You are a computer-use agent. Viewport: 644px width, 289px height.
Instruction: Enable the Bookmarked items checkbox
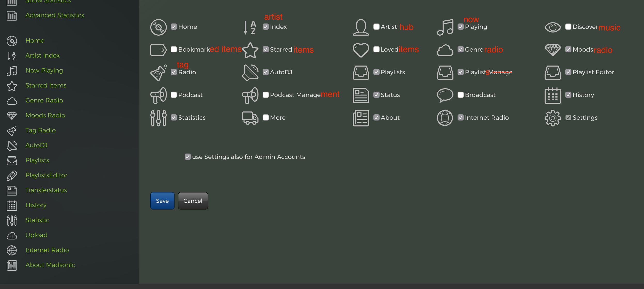(174, 50)
